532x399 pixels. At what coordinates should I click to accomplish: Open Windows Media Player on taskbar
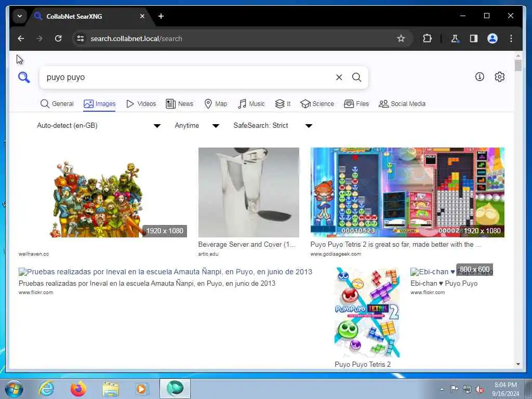click(x=142, y=389)
